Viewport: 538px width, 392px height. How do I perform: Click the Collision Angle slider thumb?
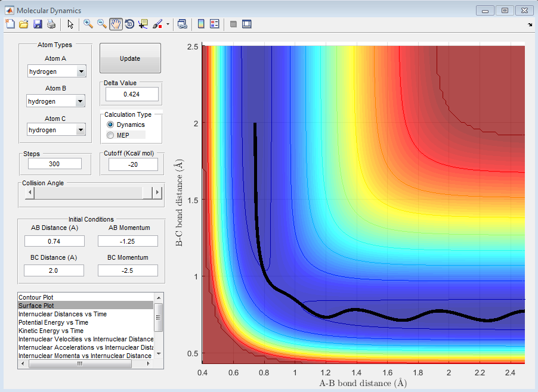coord(147,192)
